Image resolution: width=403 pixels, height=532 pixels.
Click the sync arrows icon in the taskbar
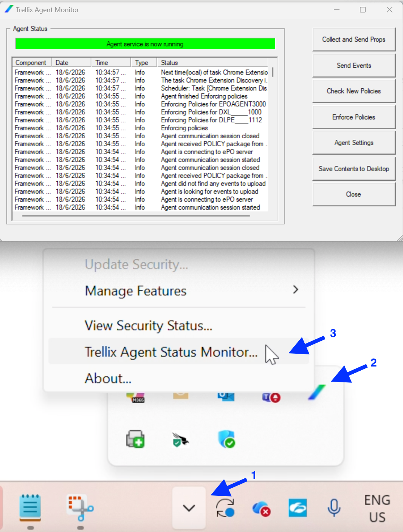click(x=225, y=507)
